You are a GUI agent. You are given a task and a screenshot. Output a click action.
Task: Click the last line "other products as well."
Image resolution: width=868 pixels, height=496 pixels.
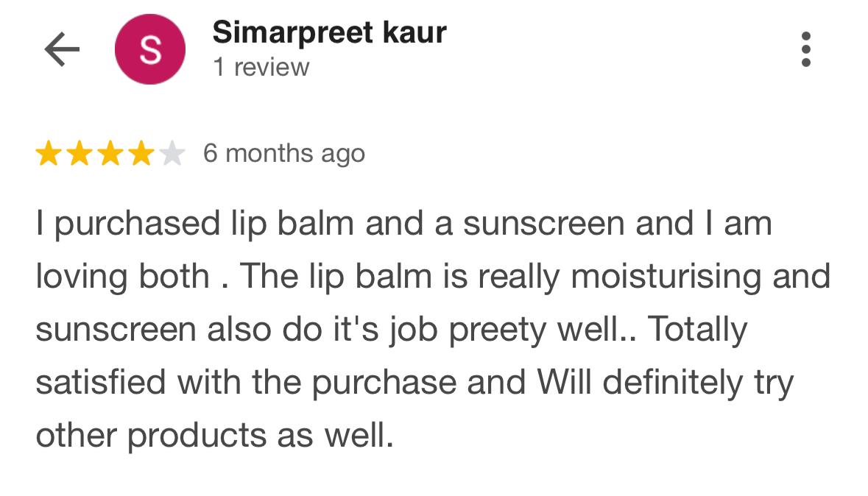(214, 436)
